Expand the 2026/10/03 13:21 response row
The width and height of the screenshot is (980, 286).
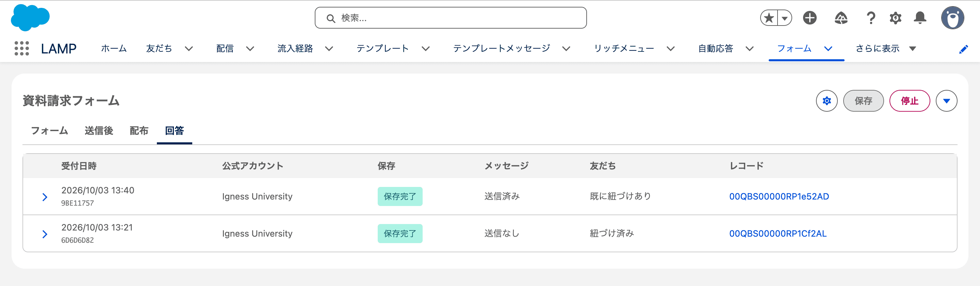click(45, 234)
